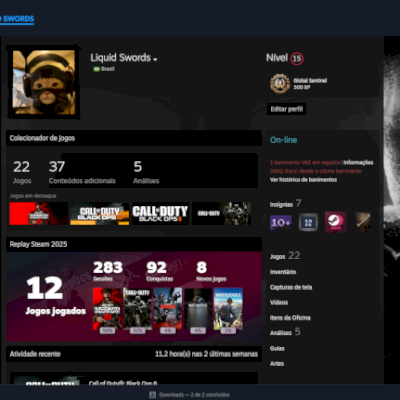The image size is (400, 400).
Task: Open the Guias link
Action: (x=277, y=348)
